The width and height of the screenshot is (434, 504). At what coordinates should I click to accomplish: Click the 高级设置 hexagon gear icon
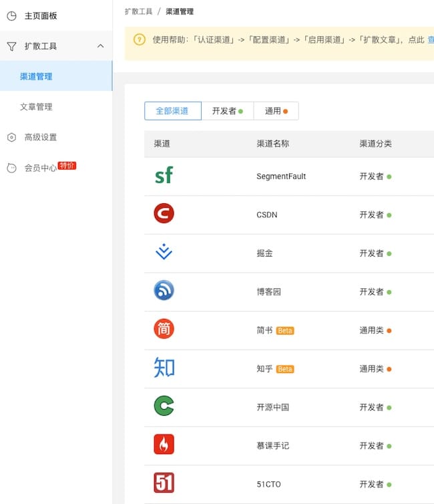[11, 138]
